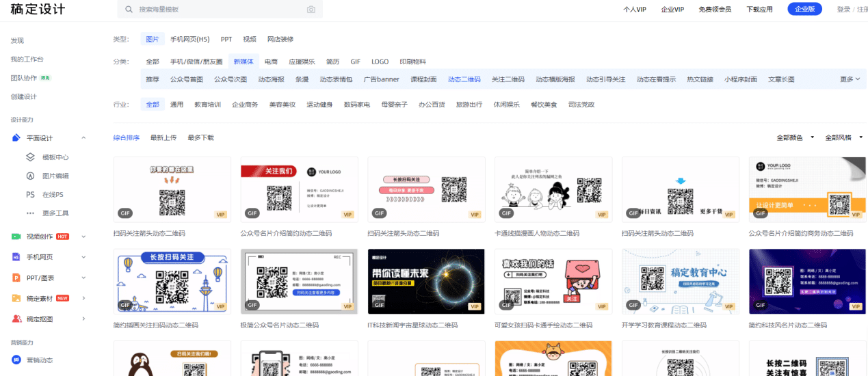Open 稿定抠图 section

click(x=40, y=319)
